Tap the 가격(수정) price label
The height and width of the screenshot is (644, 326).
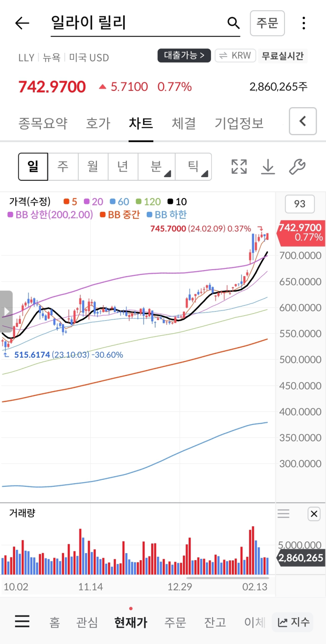[30, 202]
